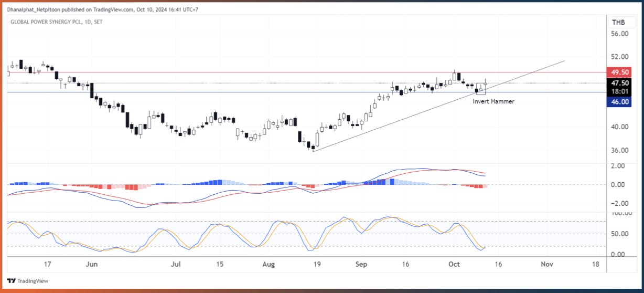Viewport: 644px width, 293px height.
Task: Click the TradingView logo at bottom left
Action: pyautogui.click(x=27, y=281)
